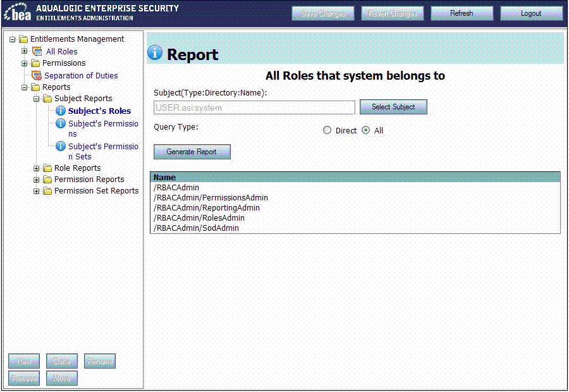Select the /RBACAdmin/PermissionsAdmin row

point(355,198)
